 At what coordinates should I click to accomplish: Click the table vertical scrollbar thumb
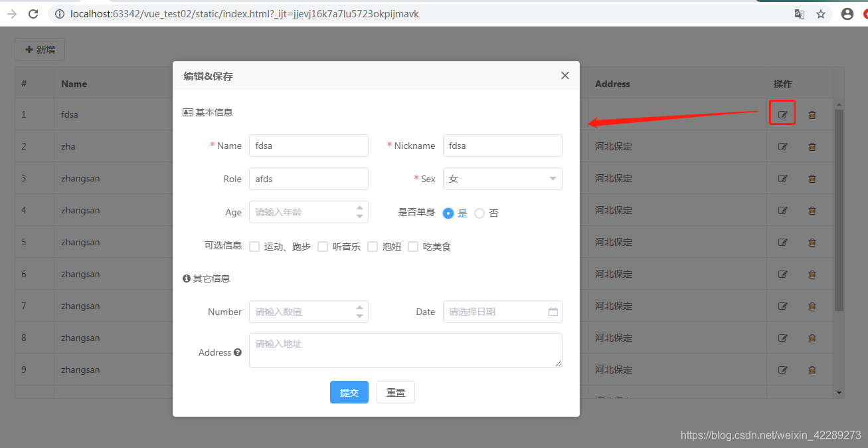click(x=839, y=211)
